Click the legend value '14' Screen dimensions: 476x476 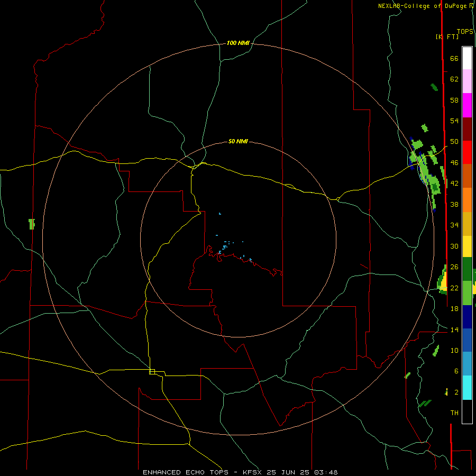[x=454, y=329]
